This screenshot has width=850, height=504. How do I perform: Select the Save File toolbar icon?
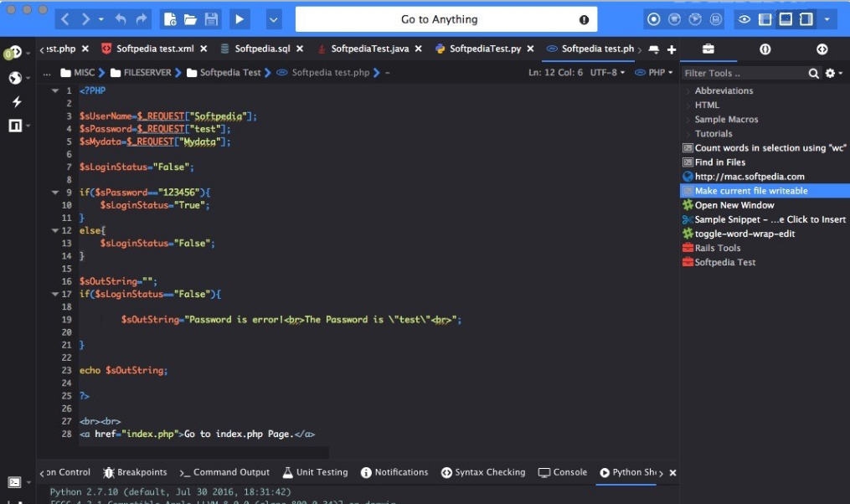tap(212, 18)
